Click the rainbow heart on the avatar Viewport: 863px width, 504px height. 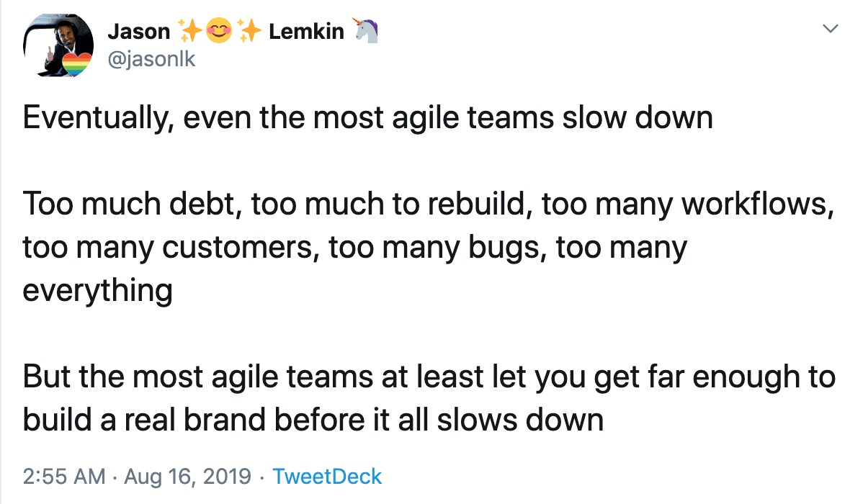76,66
